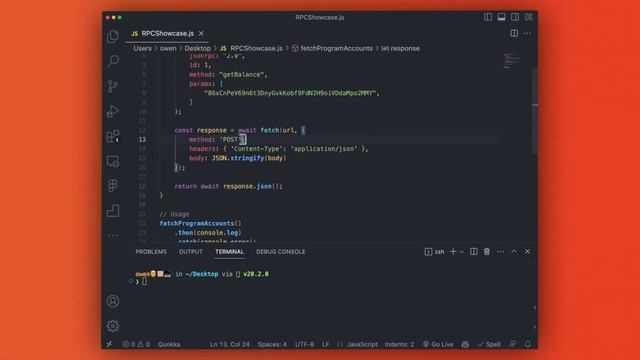Switch to the OUTPUT tab
640x360 pixels.
point(191,252)
